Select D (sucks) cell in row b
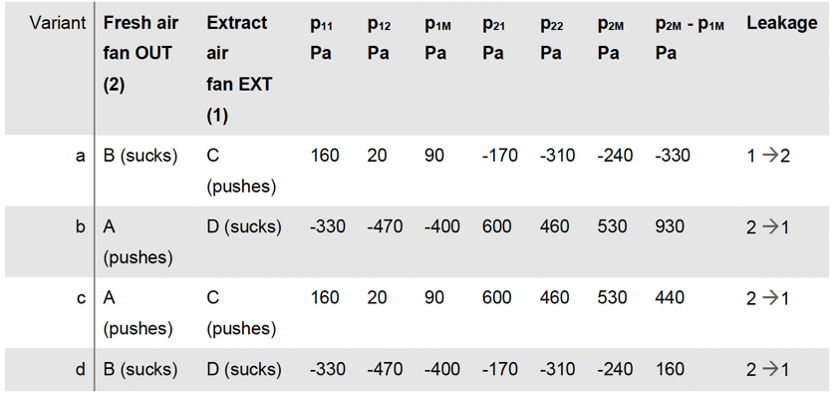837x397 pixels. (243, 227)
